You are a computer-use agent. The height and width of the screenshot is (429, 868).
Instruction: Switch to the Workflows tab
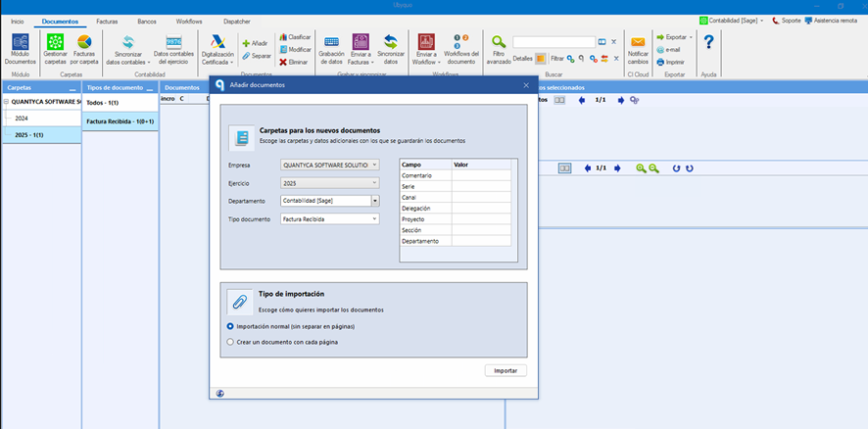[189, 22]
